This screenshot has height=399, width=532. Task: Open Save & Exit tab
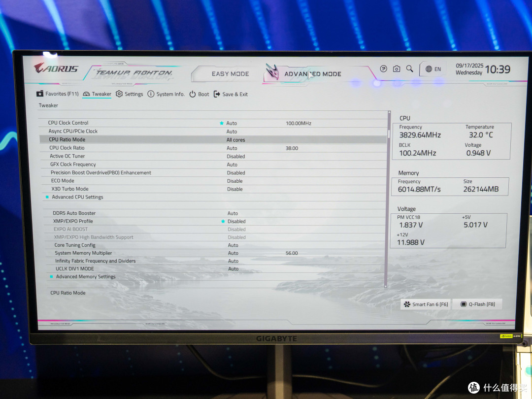(x=231, y=94)
